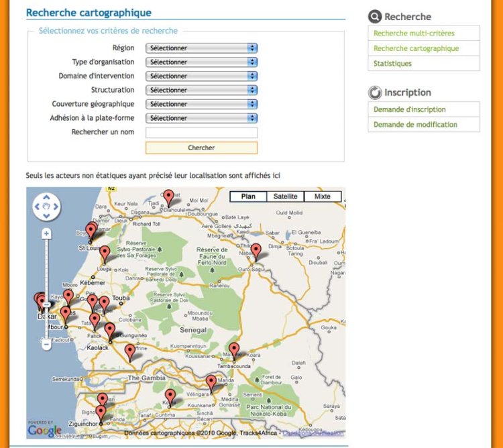
Task: Go to Demande d'inscription
Action: [410, 109]
